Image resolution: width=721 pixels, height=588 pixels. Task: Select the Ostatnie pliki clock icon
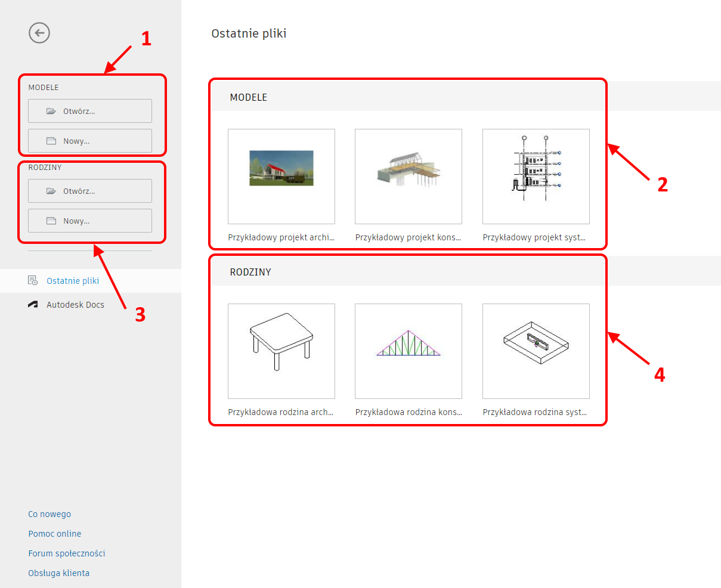click(x=33, y=280)
